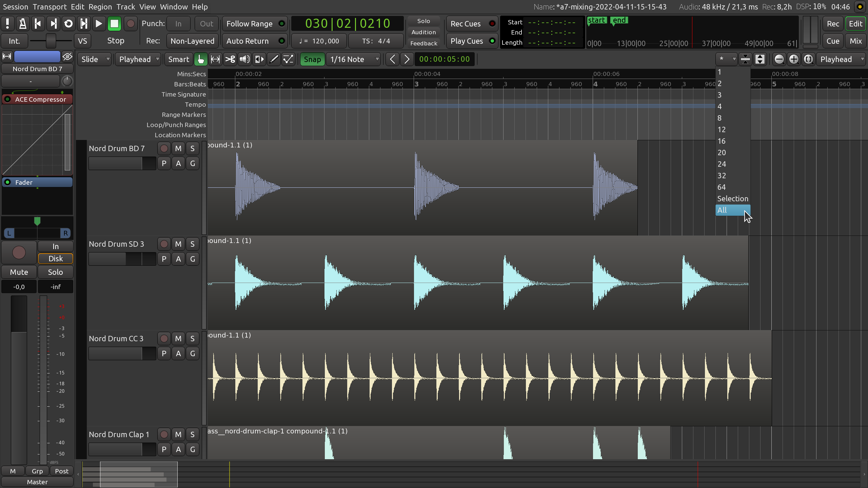Open the Slide edit mode dropdown
The image size is (868, 488).
point(95,59)
